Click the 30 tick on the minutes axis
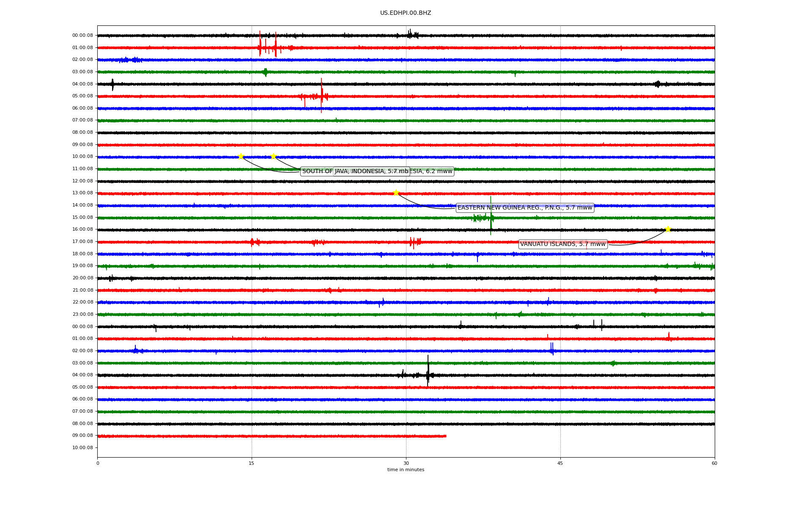The width and height of the screenshot is (812, 508). point(406,463)
